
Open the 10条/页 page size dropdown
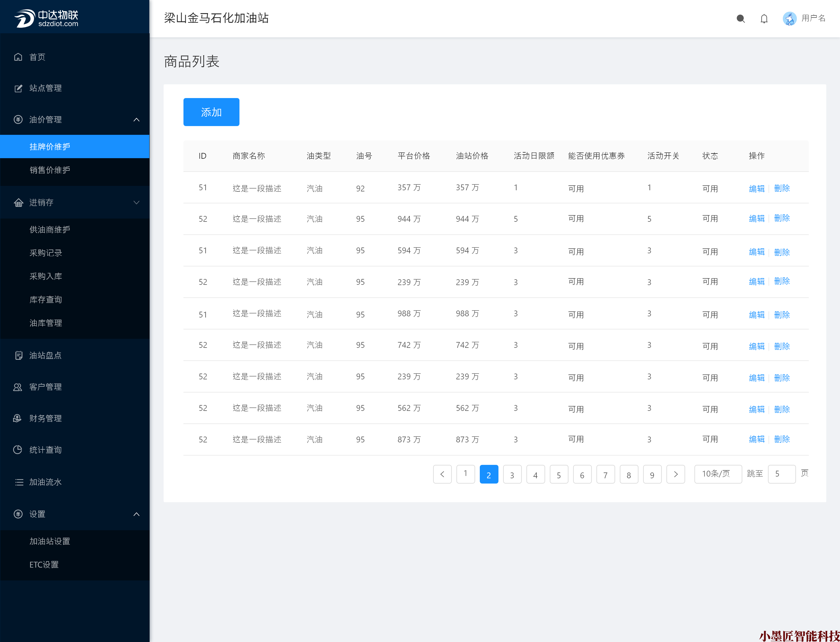(x=717, y=474)
